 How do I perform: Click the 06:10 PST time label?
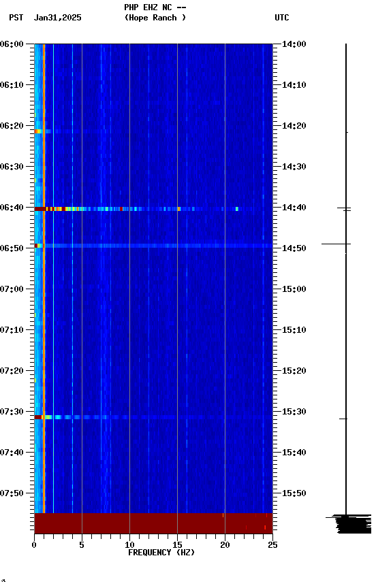12,85
